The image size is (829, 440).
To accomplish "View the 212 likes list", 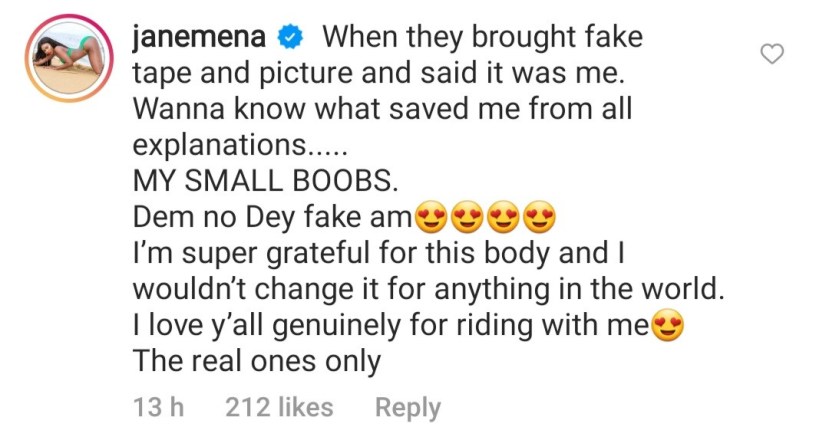I will [279, 407].
